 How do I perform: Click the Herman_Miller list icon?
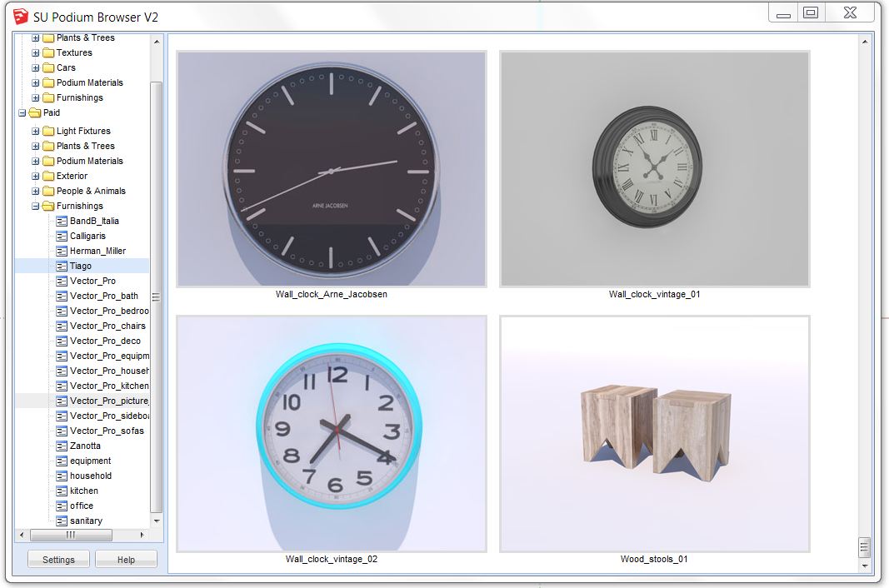click(x=62, y=251)
